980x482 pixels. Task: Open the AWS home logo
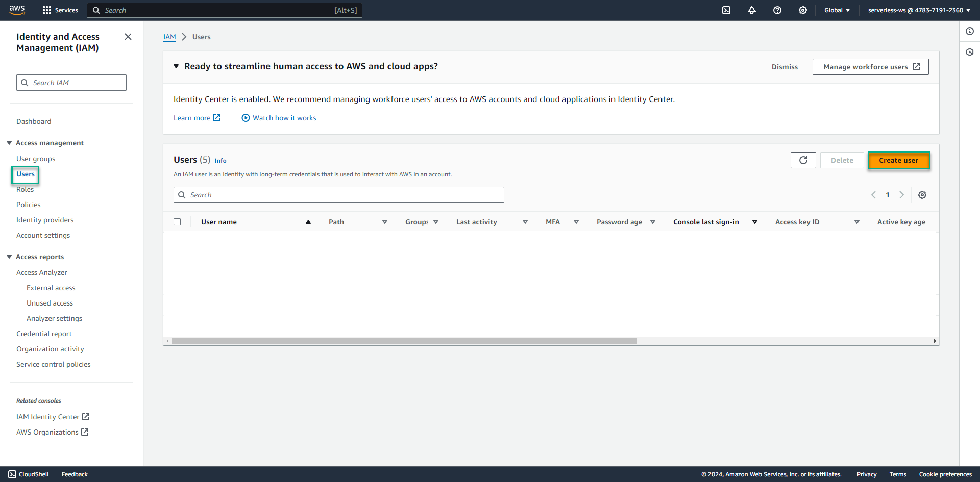pyautogui.click(x=17, y=10)
